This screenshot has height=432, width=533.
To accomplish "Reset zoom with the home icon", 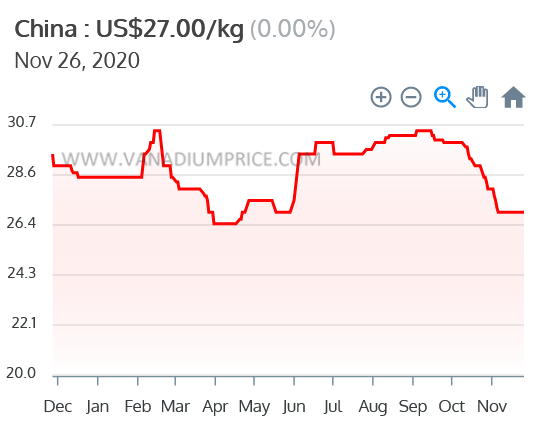I will [513, 97].
